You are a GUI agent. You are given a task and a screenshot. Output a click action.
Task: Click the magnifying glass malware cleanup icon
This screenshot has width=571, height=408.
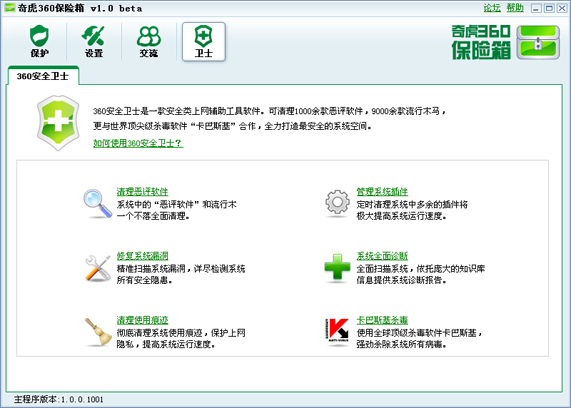coord(98,203)
